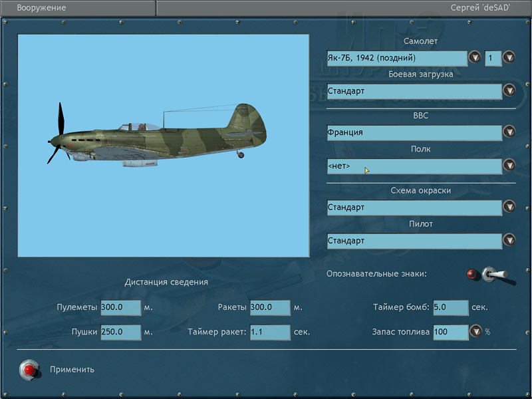The width and height of the screenshot is (532, 399).
Task: Click the Пулеметы distance input field
Action: coord(120,308)
